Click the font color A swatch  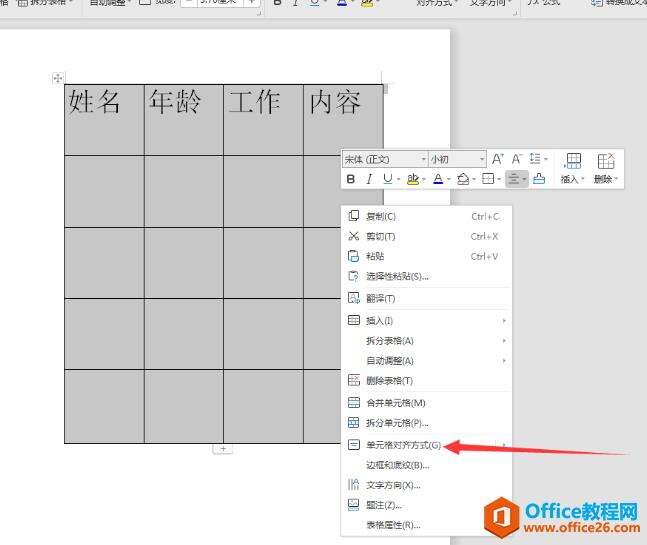(x=436, y=179)
